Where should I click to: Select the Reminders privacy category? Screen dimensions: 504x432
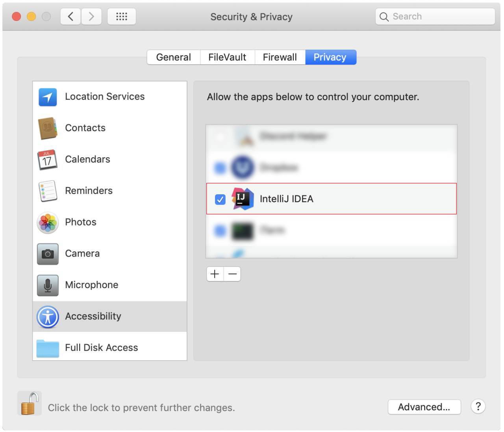pos(47,191)
